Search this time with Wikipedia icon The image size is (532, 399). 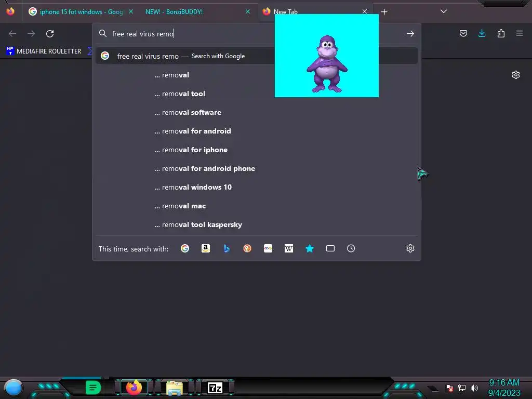289,248
